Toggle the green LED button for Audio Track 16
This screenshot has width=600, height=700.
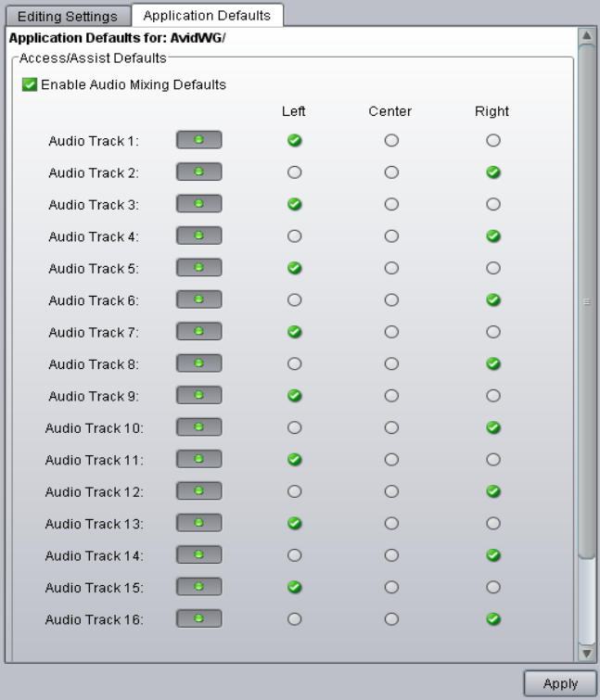click(x=199, y=619)
